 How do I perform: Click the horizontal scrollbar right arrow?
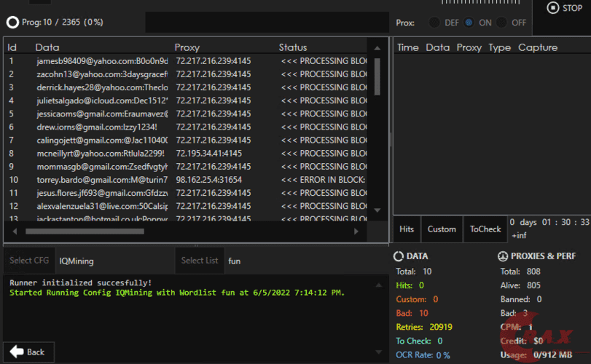[356, 232]
